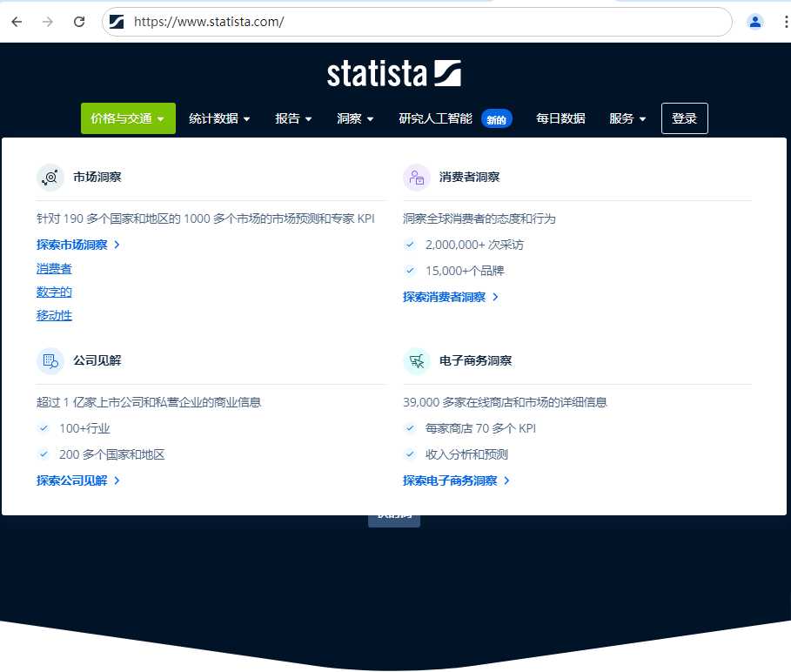Viewport: 791px width, 672px height.
Task: Click the 电子商务洞察 cart icon
Action: point(417,361)
